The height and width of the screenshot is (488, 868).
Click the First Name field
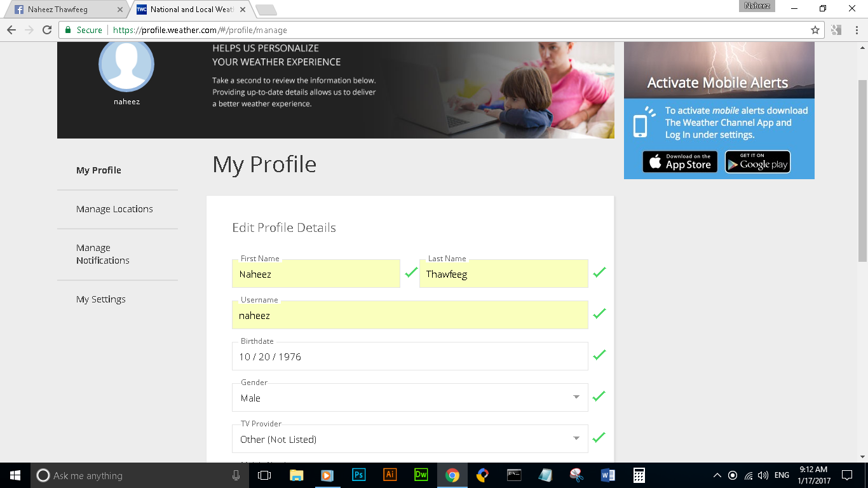(x=316, y=274)
